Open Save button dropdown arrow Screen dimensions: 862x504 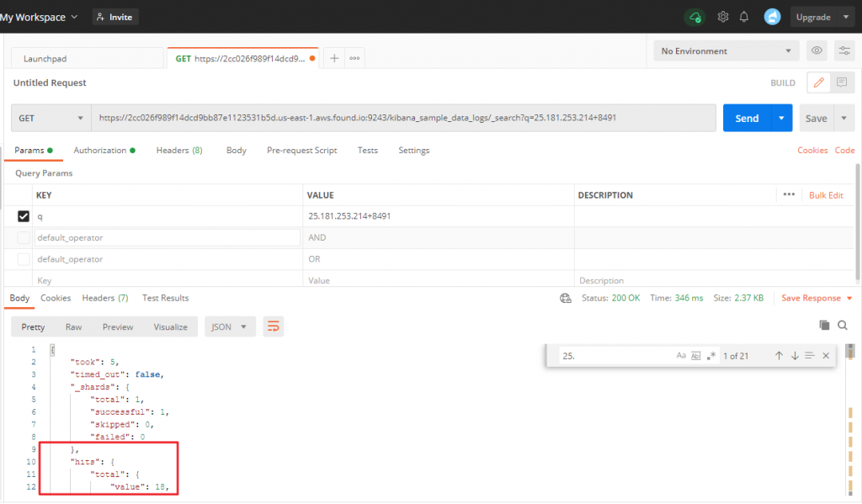tap(843, 118)
